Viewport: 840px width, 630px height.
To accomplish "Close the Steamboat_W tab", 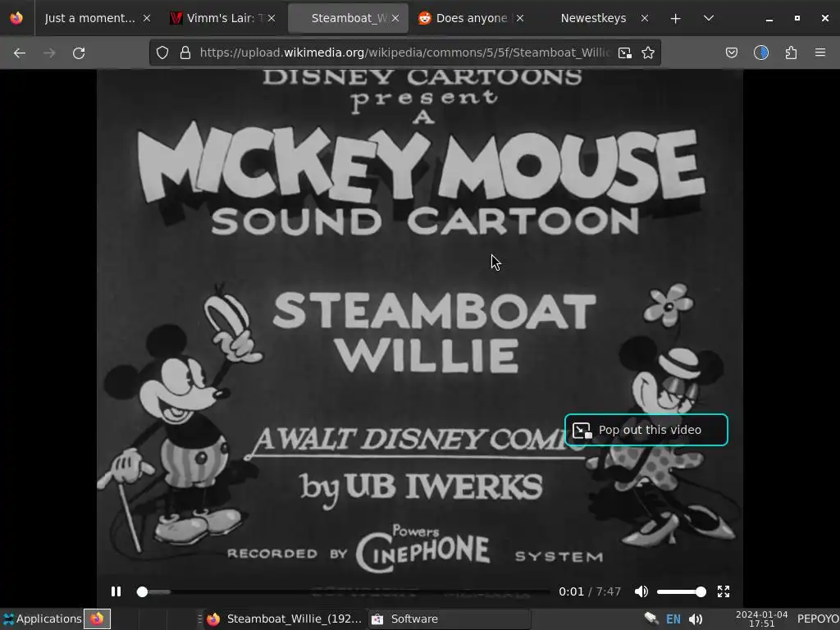I will (x=395, y=18).
